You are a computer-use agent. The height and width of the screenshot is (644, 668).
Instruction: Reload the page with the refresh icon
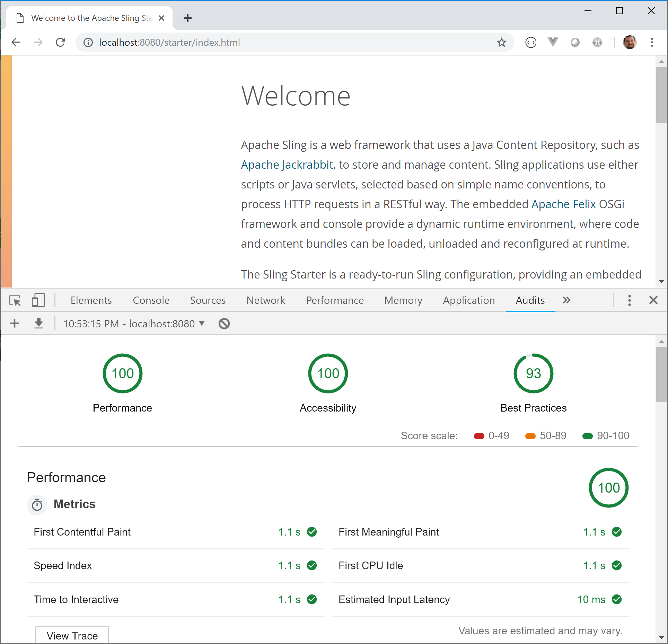click(61, 42)
